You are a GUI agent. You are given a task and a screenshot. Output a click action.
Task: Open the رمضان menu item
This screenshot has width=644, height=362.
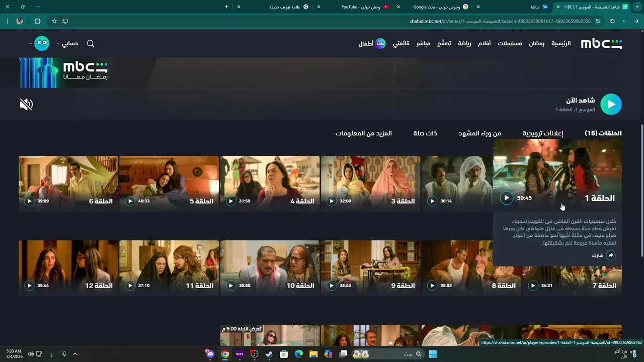pyautogui.click(x=536, y=44)
